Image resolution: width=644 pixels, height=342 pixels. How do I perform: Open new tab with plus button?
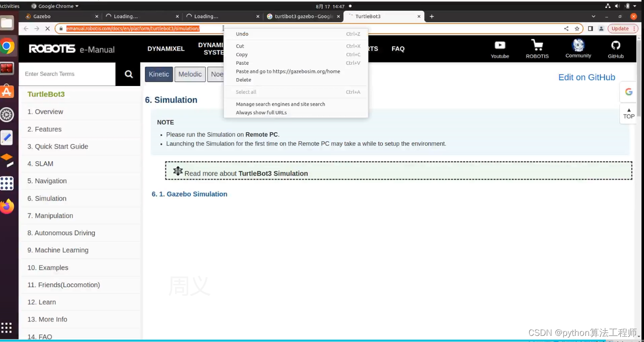pos(431,17)
